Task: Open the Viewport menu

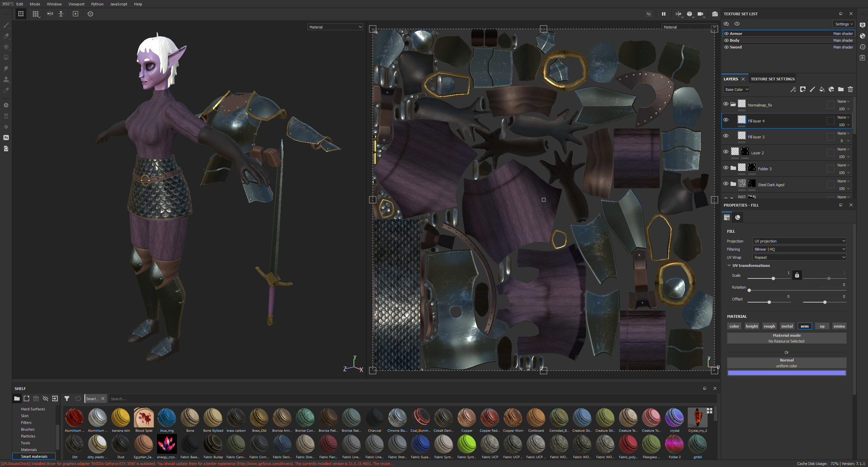Action: pos(76,4)
